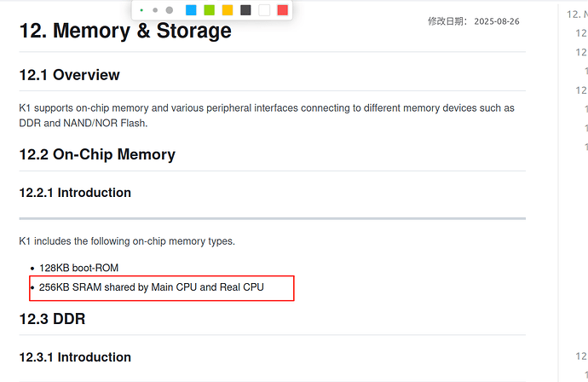The height and width of the screenshot is (382, 588).
Task: Pick the red color swatch
Action: click(x=282, y=10)
